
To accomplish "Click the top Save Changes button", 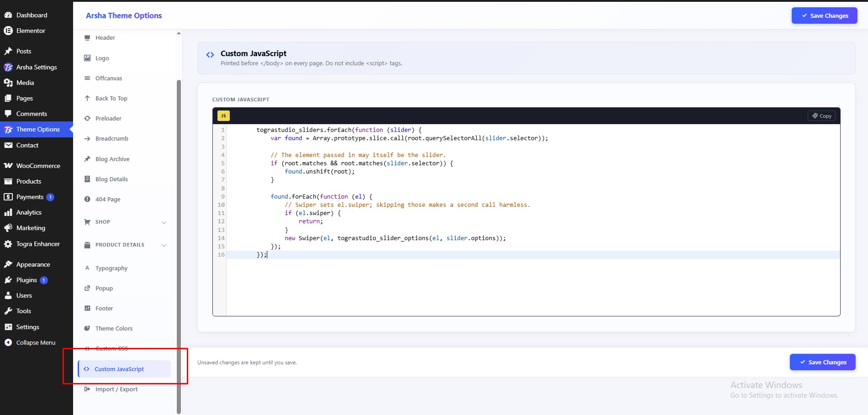I will pyautogui.click(x=824, y=16).
